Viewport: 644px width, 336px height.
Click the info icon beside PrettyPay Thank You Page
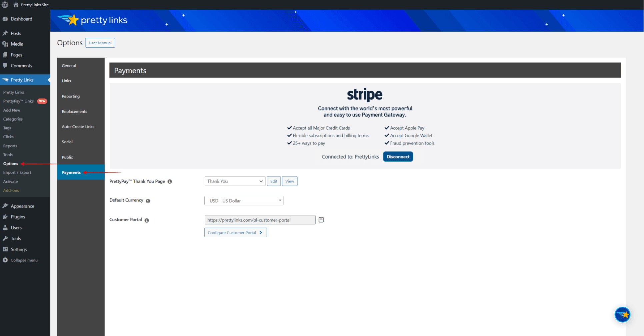click(170, 181)
